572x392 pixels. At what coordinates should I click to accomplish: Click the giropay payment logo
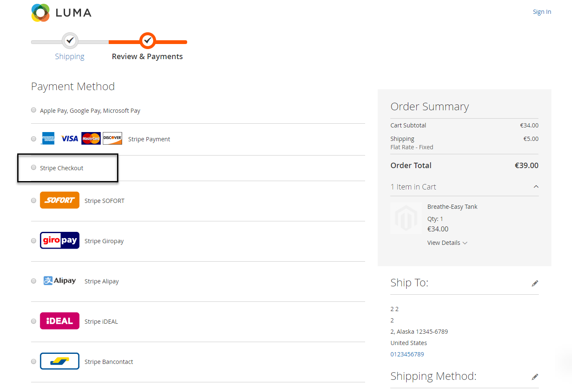(x=60, y=241)
